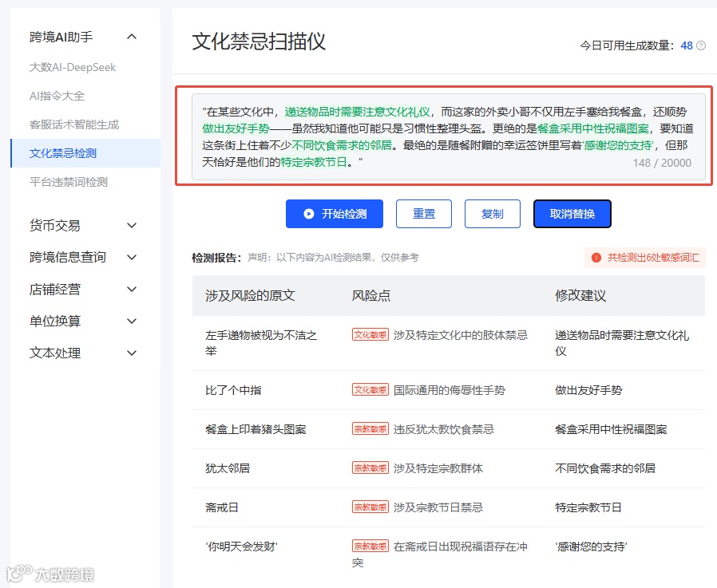Expand the 单位换算 section

click(132, 322)
